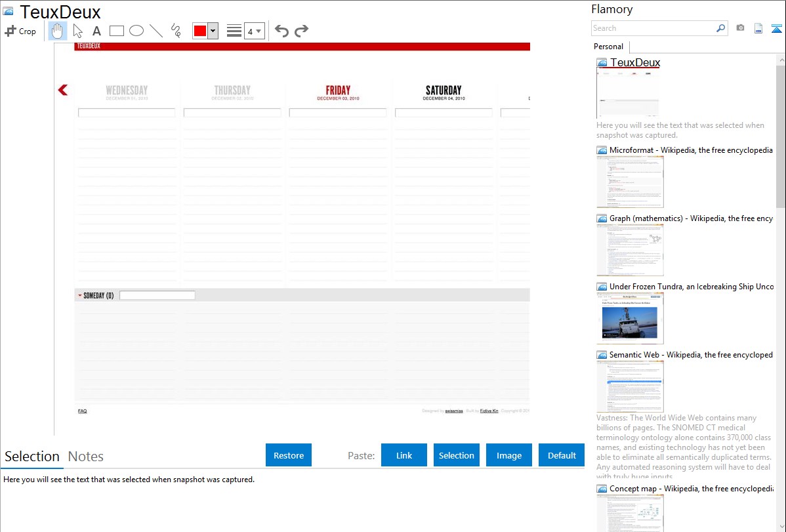This screenshot has height=532, width=786.
Task: Open the FAQ link in snapshot
Action: 82,411
